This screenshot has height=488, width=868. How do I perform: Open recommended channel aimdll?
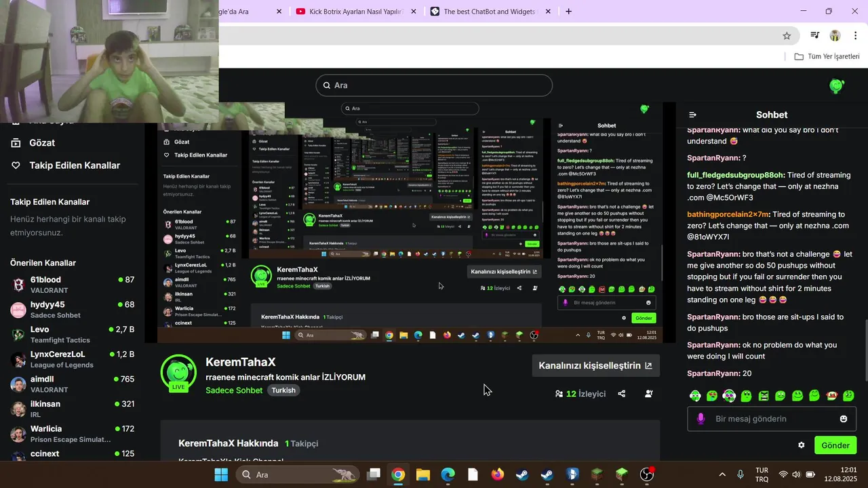tap(73, 384)
